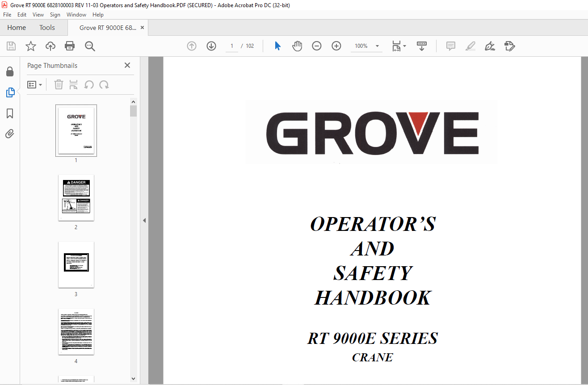588x385 pixels.
Task: Zoom out with the minus icon
Action: click(x=317, y=46)
